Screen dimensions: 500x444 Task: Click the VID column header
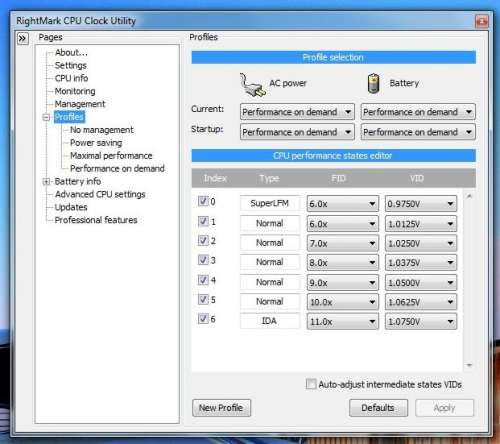click(417, 178)
